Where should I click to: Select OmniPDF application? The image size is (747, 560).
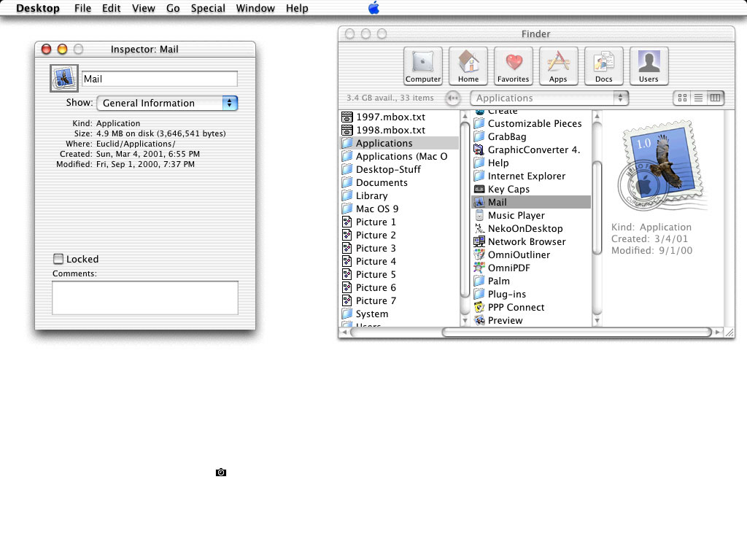pos(531,268)
